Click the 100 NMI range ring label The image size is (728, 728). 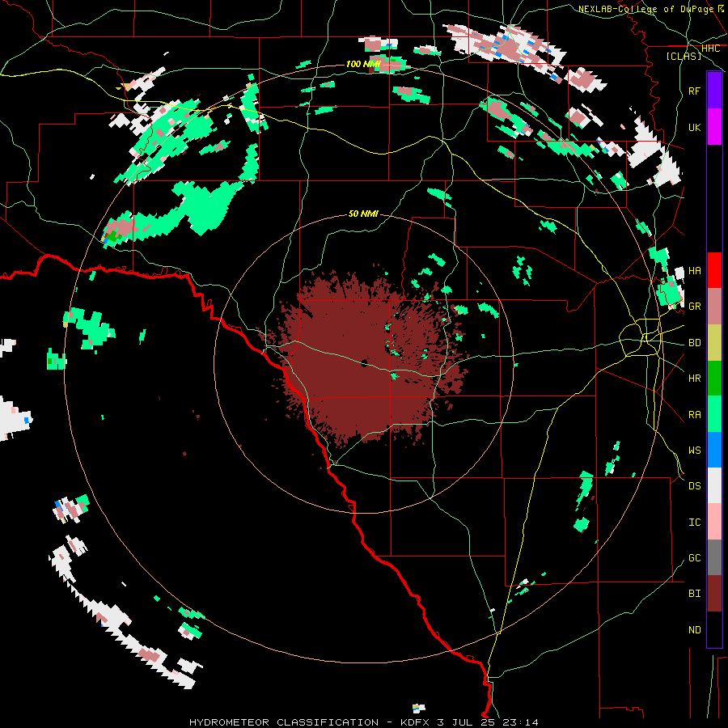(363, 64)
